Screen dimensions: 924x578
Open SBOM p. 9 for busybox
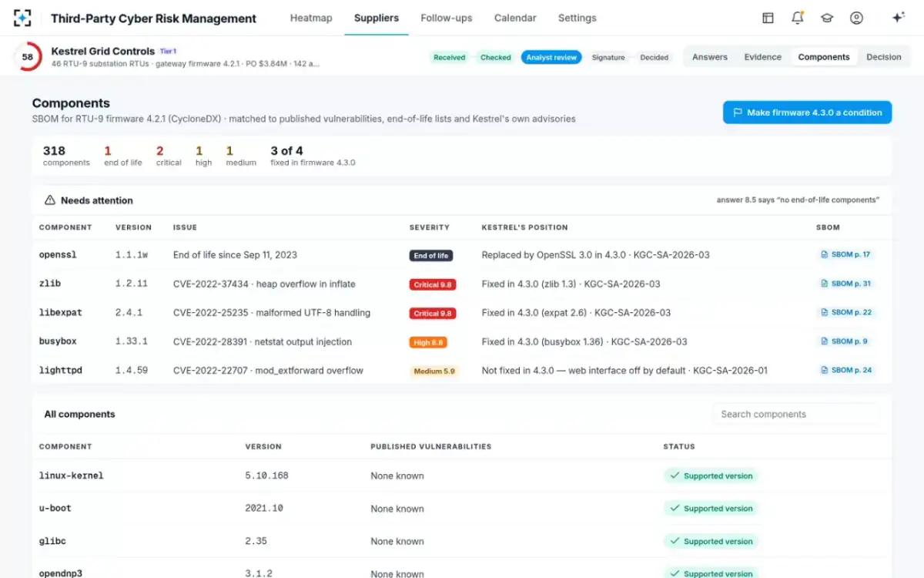[x=844, y=341]
